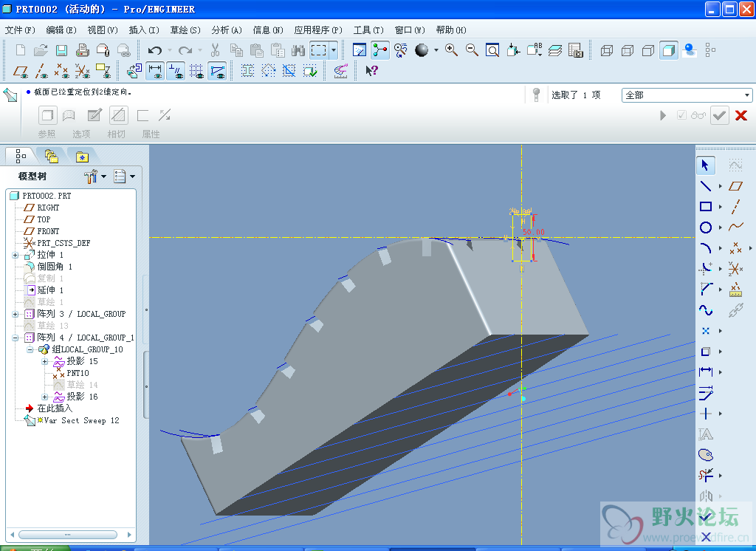Open the 编辑(E) menu
Viewport: 756px width, 551px height.
[61, 30]
